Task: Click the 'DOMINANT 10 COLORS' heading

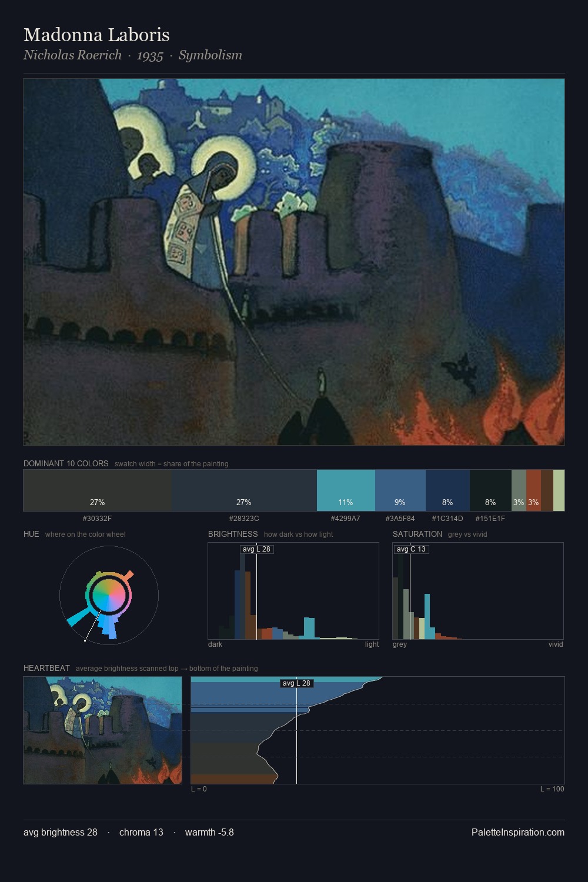Action: tap(66, 463)
